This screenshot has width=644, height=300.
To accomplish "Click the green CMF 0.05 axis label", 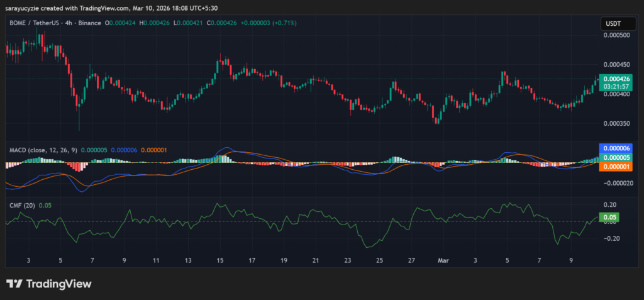I will point(609,218).
